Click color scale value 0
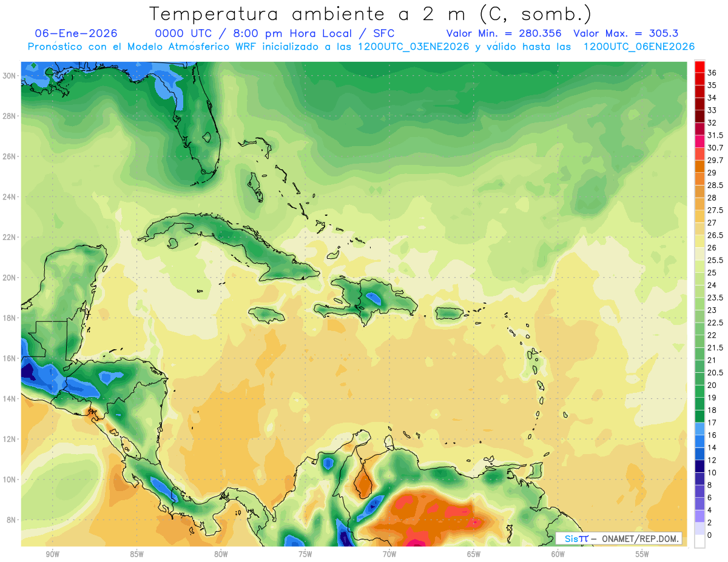The width and height of the screenshot is (728, 562). pyautogui.click(x=710, y=535)
